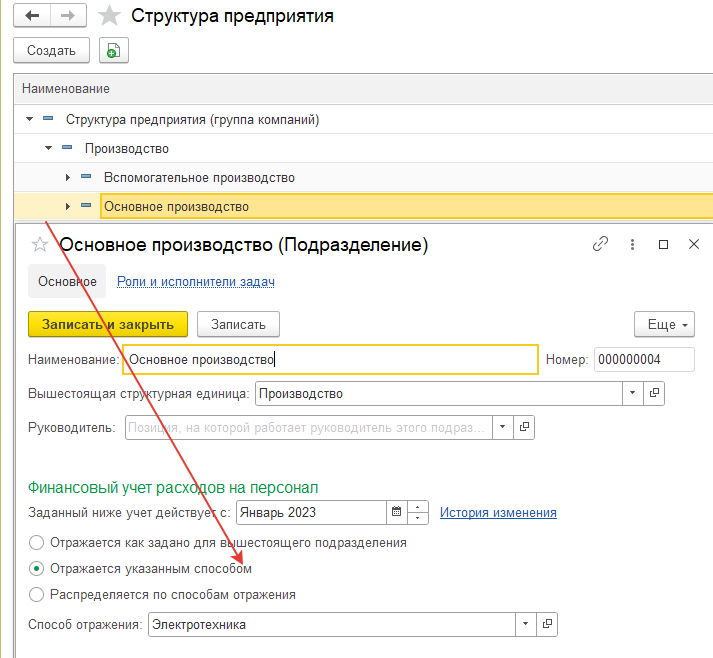The height and width of the screenshot is (658, 713).
Task: Open Вышестоящая структурная единица in separate form
Action: coord(654,393)
